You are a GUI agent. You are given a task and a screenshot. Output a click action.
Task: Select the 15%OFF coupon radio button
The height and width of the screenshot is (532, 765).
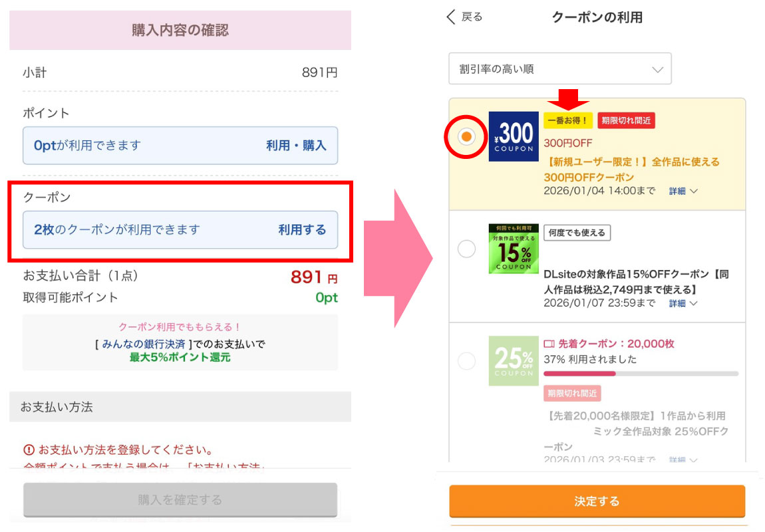467,249
